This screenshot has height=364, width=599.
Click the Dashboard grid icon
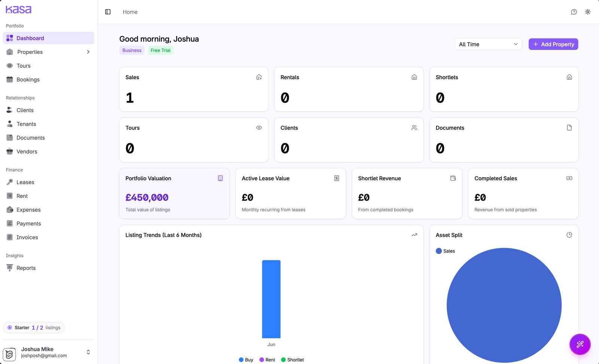10,38
